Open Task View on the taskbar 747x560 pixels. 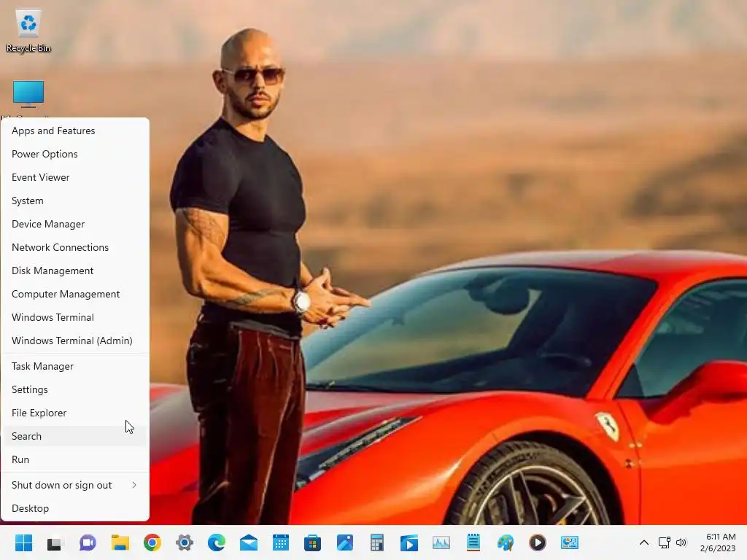click(x=55, y=542)
